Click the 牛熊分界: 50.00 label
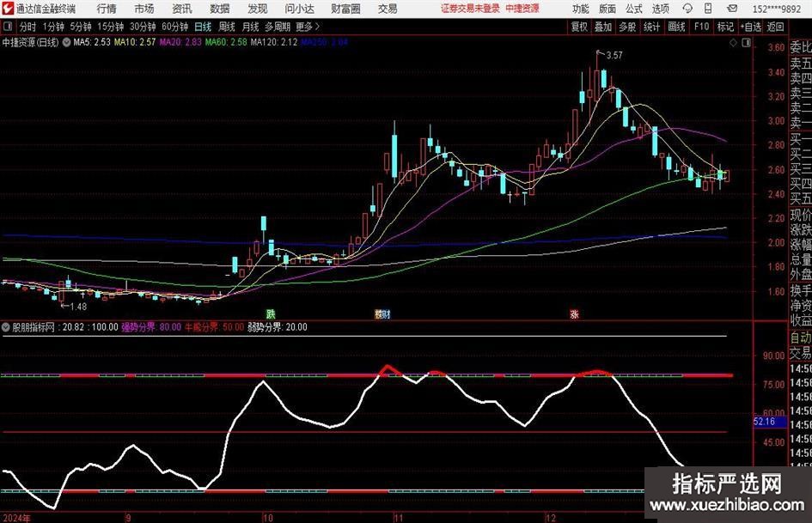The image size is (812, 523). tap(215, 327)
